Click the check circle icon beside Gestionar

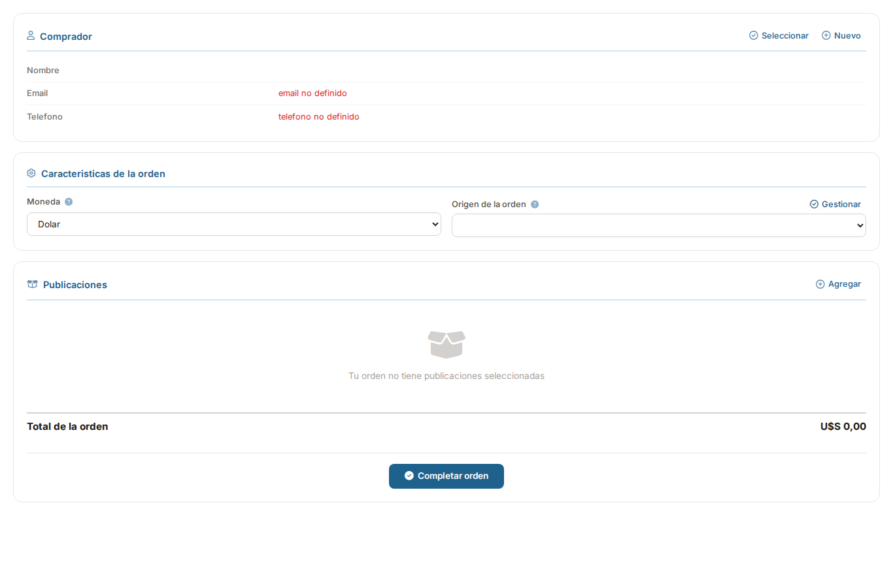814,204
